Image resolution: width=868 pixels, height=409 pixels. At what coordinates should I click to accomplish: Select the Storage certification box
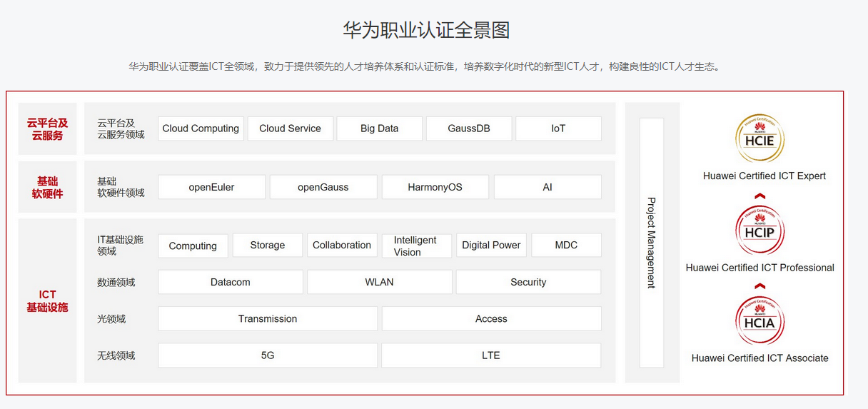pos(268,246)
